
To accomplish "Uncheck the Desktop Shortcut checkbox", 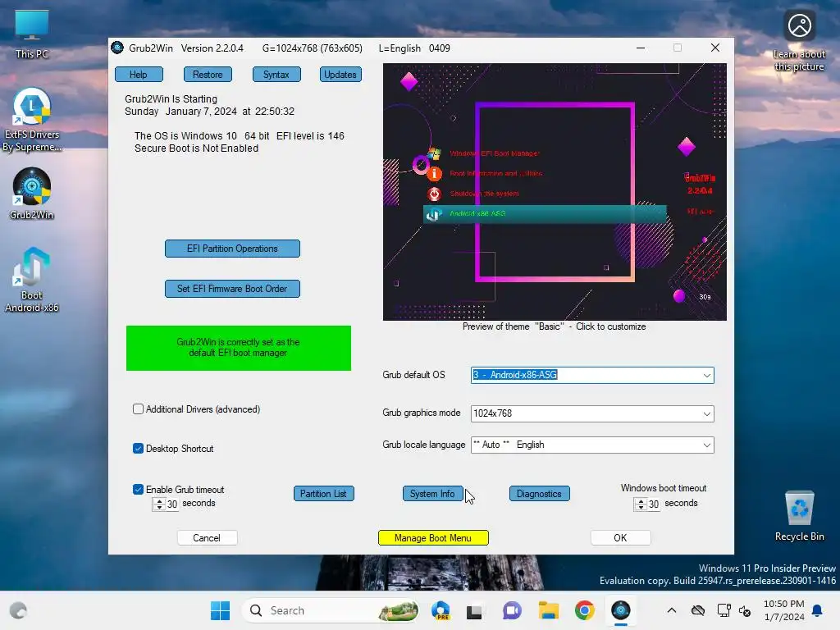I will click(138, 449).
